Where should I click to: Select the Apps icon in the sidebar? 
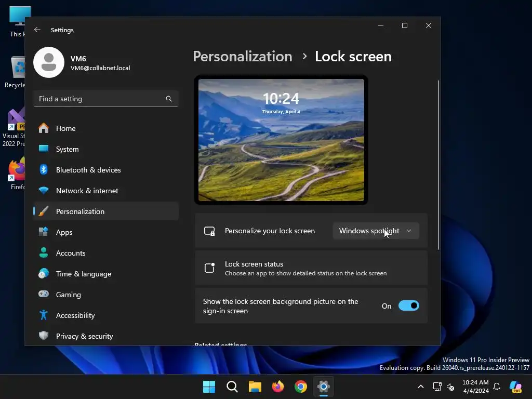44,232
